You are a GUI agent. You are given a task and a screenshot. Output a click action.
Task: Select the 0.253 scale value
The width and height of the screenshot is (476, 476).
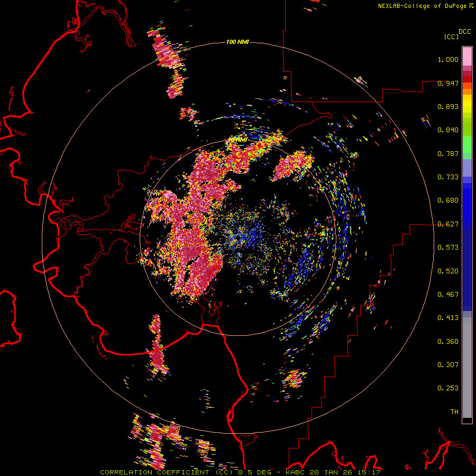tap(448, 388)
